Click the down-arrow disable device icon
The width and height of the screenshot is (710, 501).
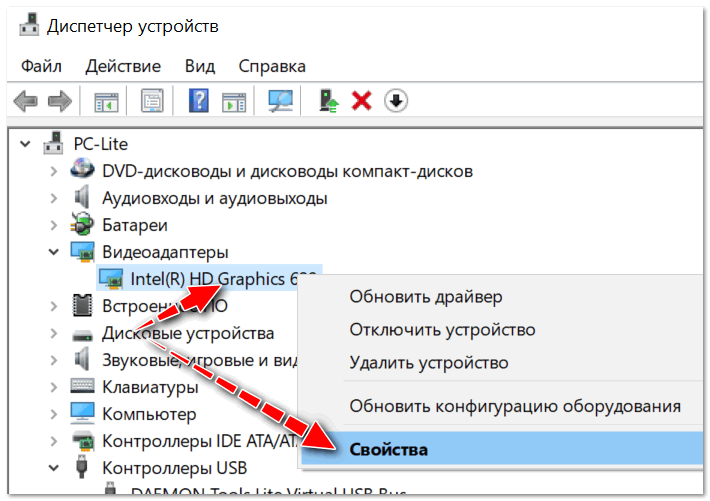396,101
